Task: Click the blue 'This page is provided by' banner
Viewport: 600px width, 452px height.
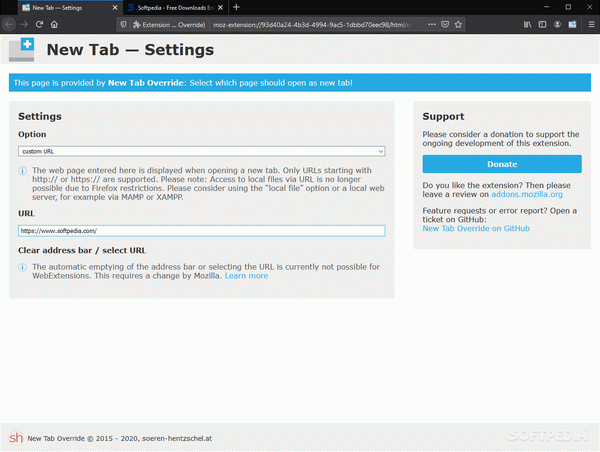Action: pyautogui.click(x=300, y=83)
